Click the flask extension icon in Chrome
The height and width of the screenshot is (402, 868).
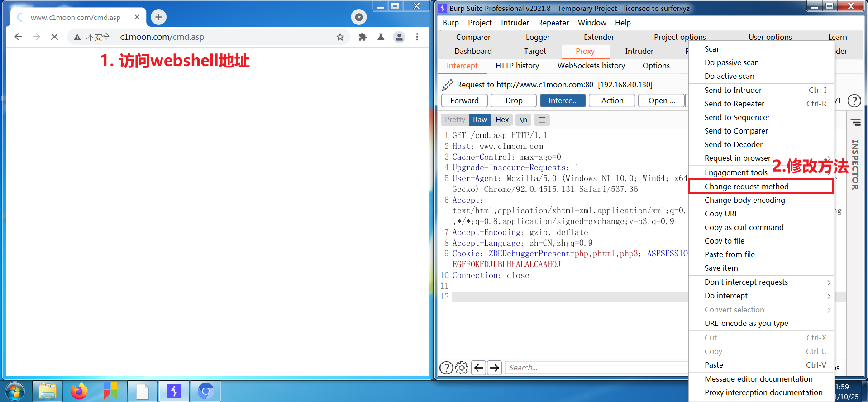[381, 37]
